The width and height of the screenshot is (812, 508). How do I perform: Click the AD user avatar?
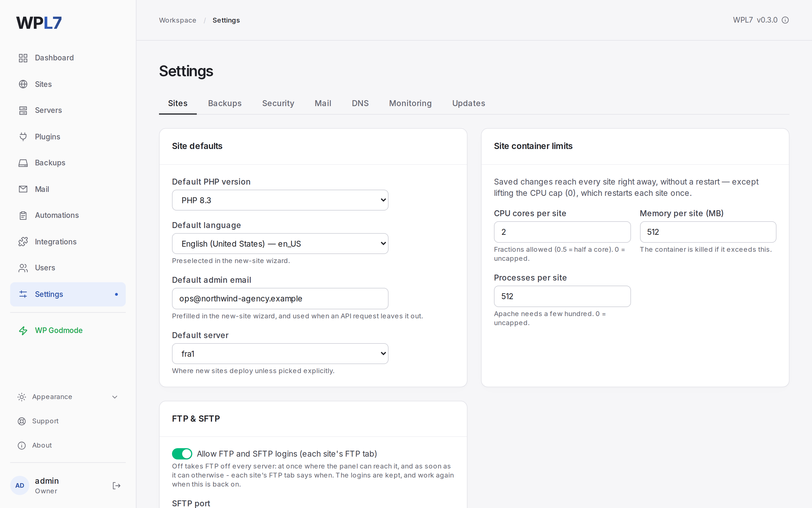coord(20,485)
